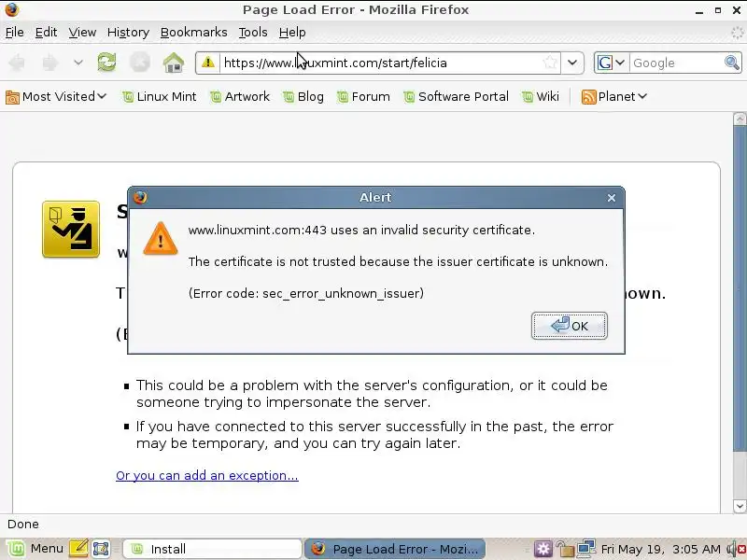This screenshot has height=560, width=747.
Task: Expand the URL bar history dropdown
Action: [572, 63]
